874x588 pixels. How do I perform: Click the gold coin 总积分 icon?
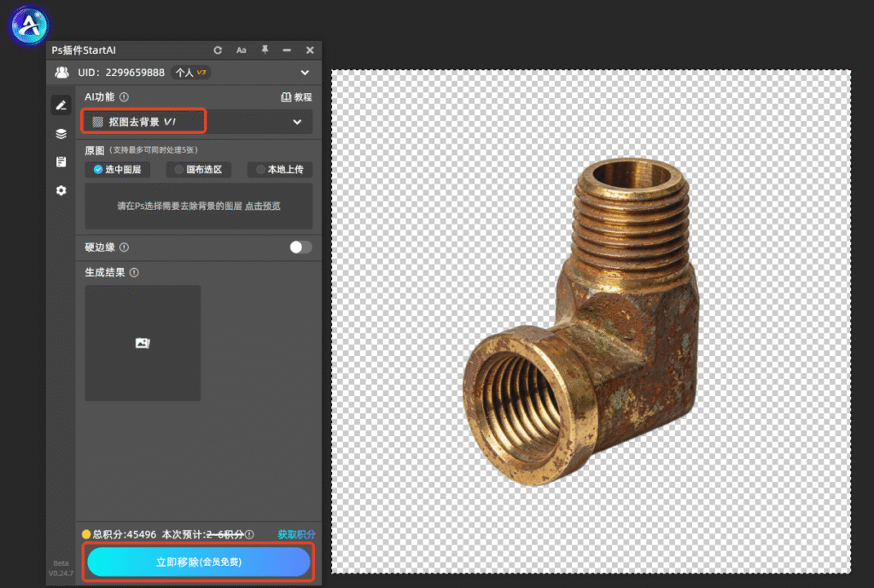[x=86, y=534]
